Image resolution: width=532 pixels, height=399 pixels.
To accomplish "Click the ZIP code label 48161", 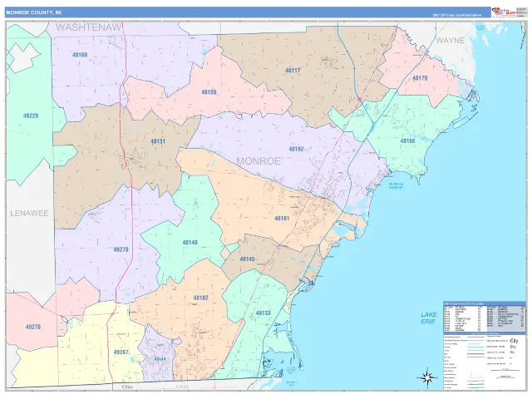I will 282,218.
